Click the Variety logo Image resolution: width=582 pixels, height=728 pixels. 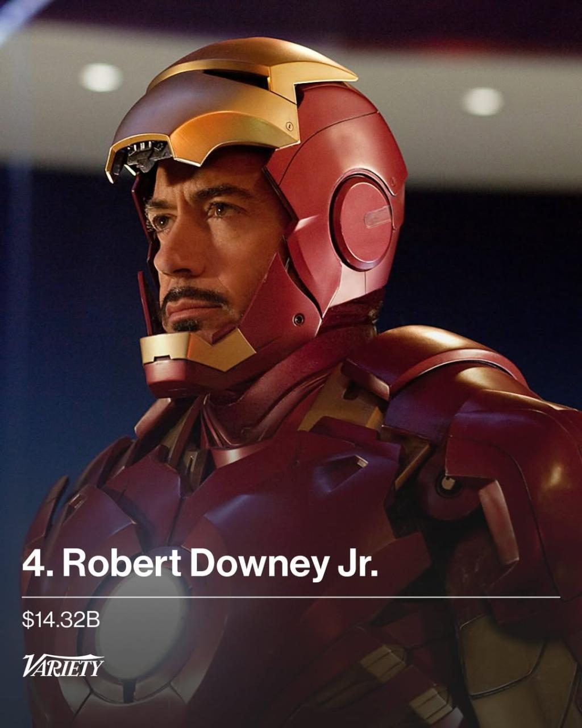pos(63,665)
